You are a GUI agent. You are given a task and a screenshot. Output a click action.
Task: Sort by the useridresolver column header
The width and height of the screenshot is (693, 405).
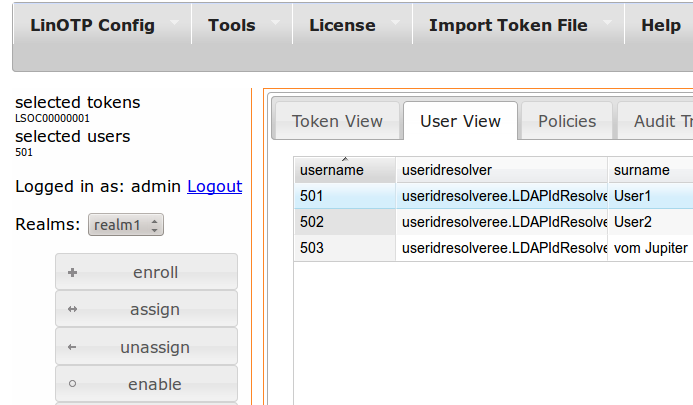(447, 170)
